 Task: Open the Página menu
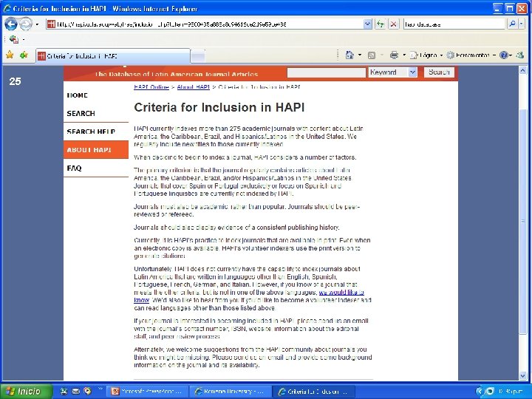(426, 55)
